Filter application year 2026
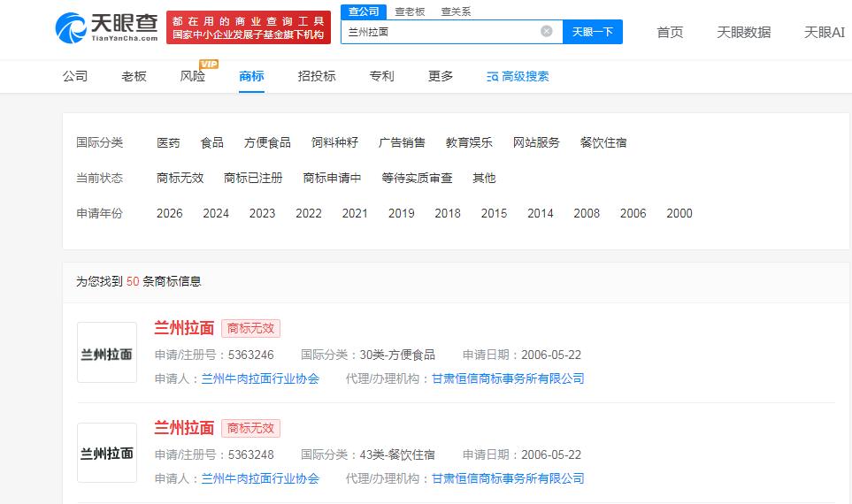 [x=170, y=213]
